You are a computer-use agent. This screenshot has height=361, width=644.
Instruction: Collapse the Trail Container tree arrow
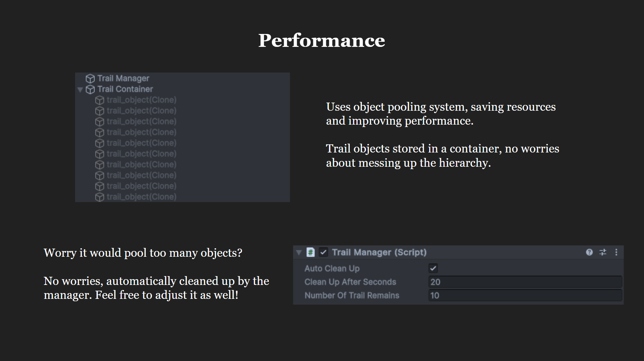click(80, 90)
